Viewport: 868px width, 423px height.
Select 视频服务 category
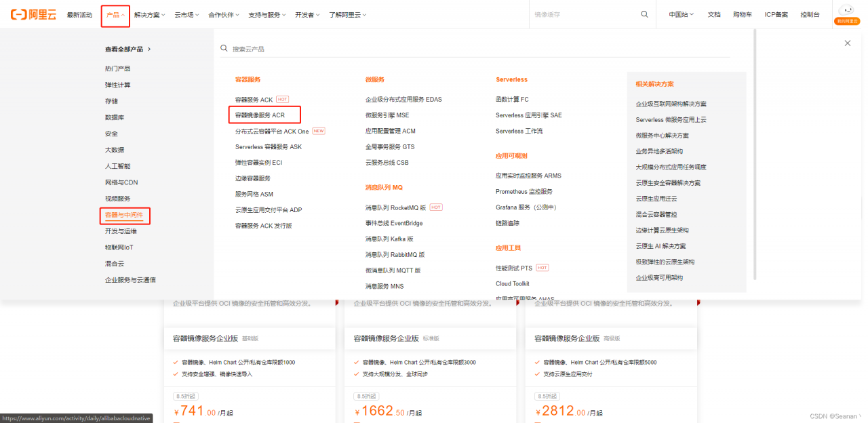pos(117,199)
